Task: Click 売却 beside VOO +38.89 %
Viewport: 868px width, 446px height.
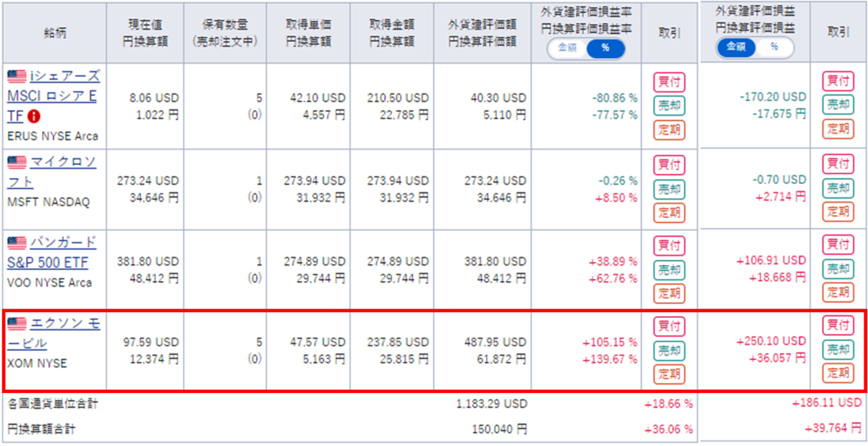Action: (669, 270)
